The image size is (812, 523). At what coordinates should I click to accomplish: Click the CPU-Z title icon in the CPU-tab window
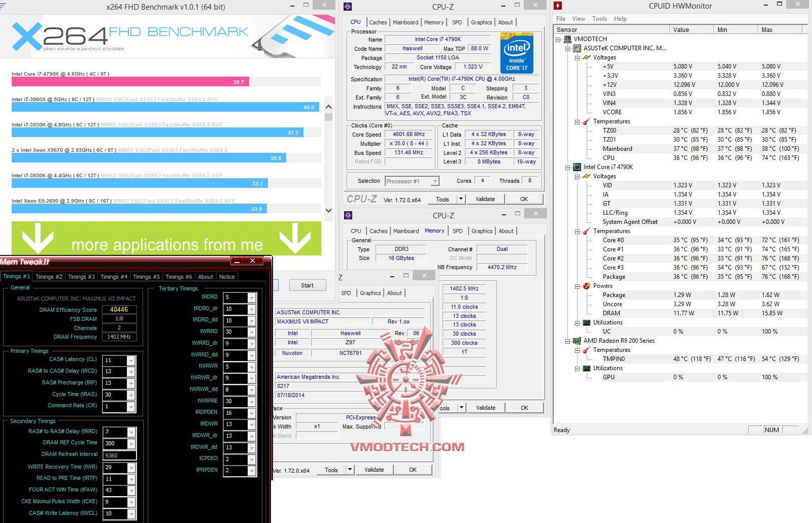point(348,7)
